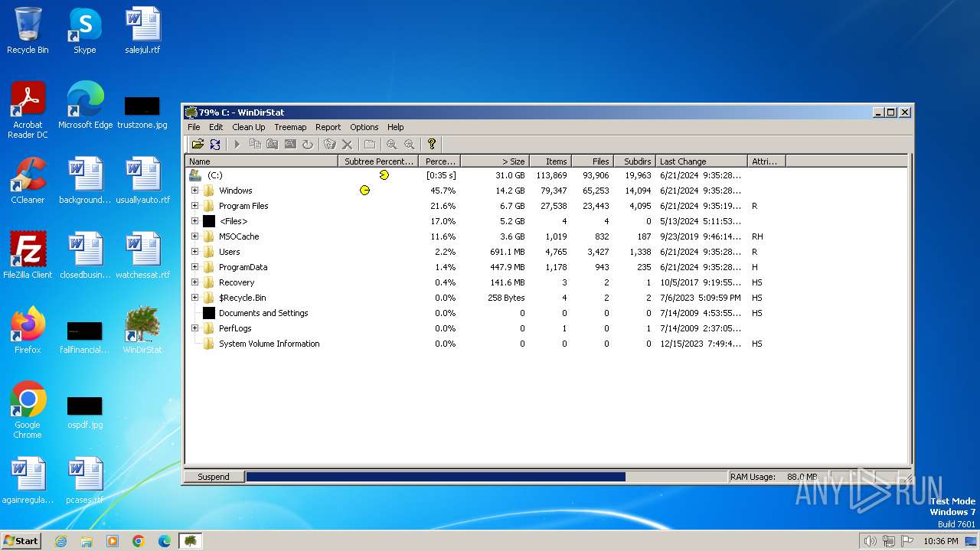Expand the Recovery folder node
The width and height of the screenshot is (980, 551).
pyautogui.click(x=194, y=282)
